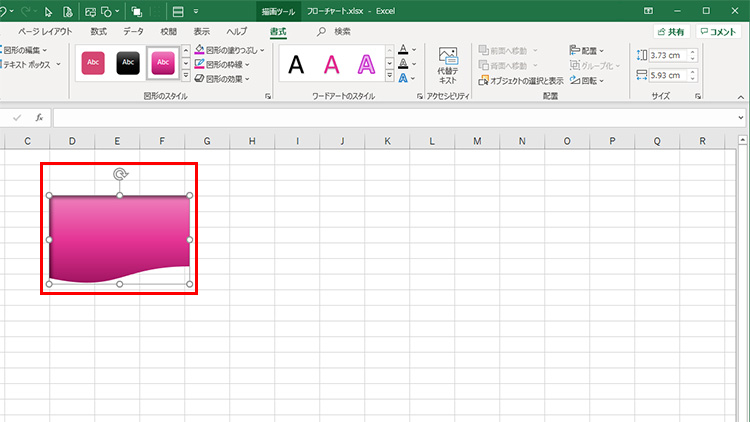
Task: Click the rotation handle above the pink shape
Action: click(120, 175)
